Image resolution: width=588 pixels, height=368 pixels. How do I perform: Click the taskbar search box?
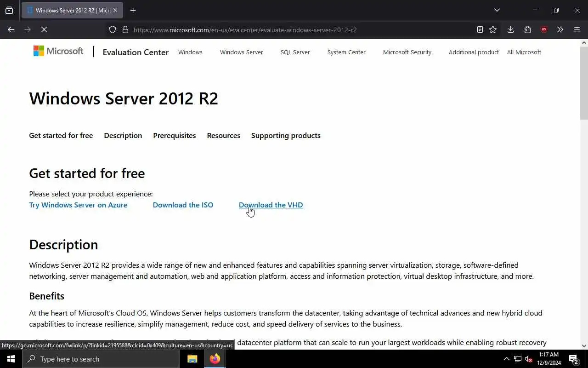(x=101, y=359)
